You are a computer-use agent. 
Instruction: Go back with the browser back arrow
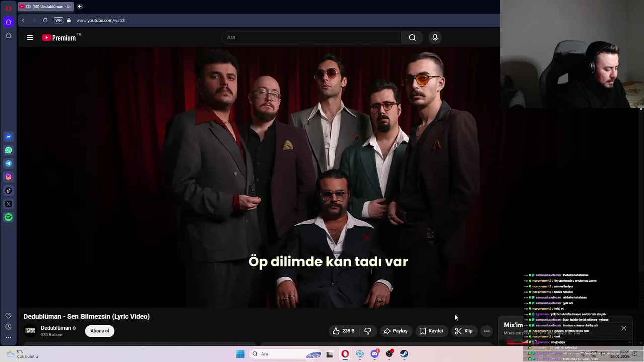(x=23, y=20)
